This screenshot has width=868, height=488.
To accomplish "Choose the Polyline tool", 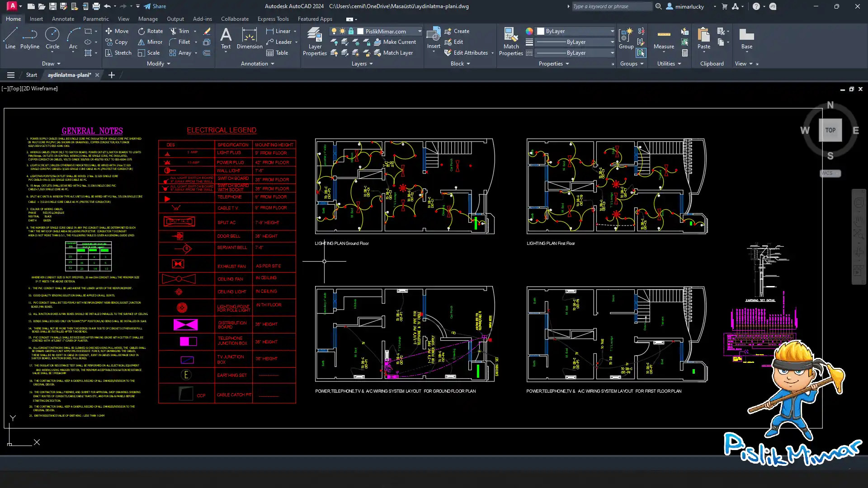I will tap(29, 38).
